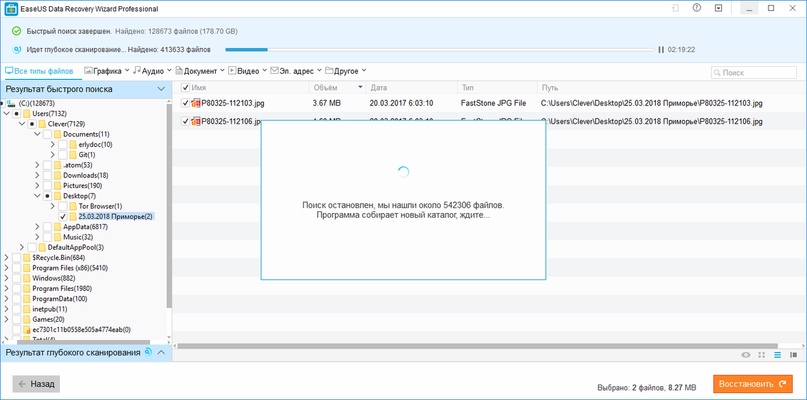The height and width of the screenshot is (400, 807).
Task: Tick the Documents(11) folder checkbox
Action: click(x=46, y=134)
